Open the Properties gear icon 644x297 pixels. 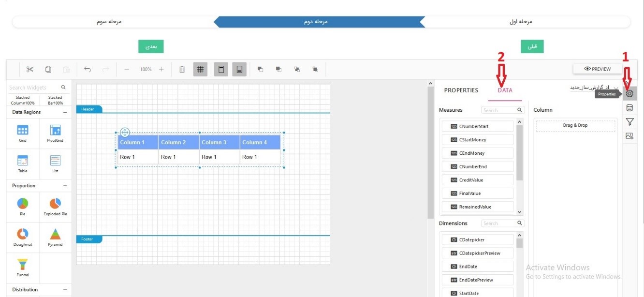629,94
